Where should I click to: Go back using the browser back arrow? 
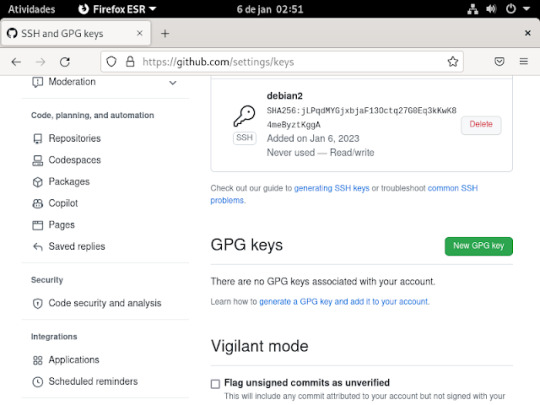(16, 62)
